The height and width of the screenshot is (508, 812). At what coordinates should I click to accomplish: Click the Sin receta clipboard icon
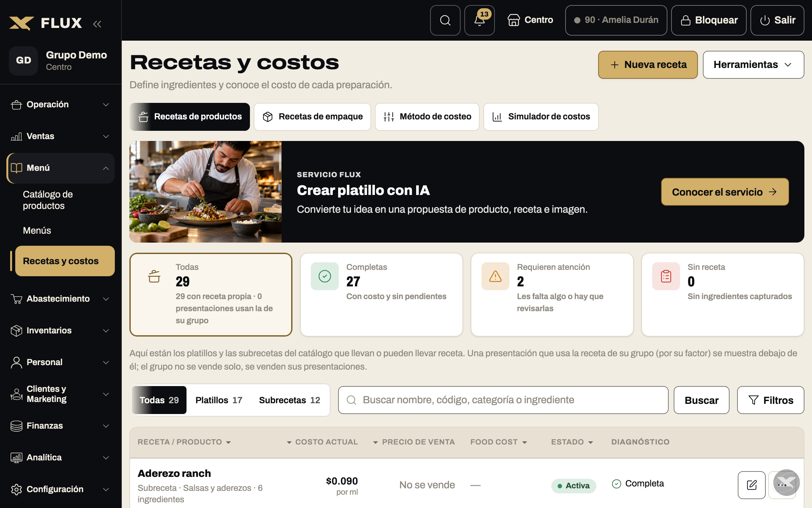point(666,276)
